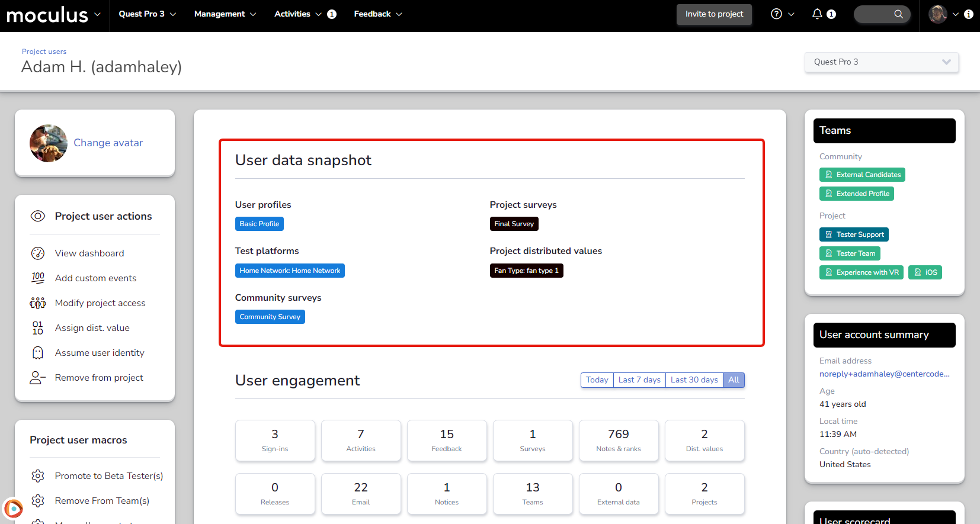The image size is (980, 524).
Task: Open the Management menu
Action: pos(225,14)
